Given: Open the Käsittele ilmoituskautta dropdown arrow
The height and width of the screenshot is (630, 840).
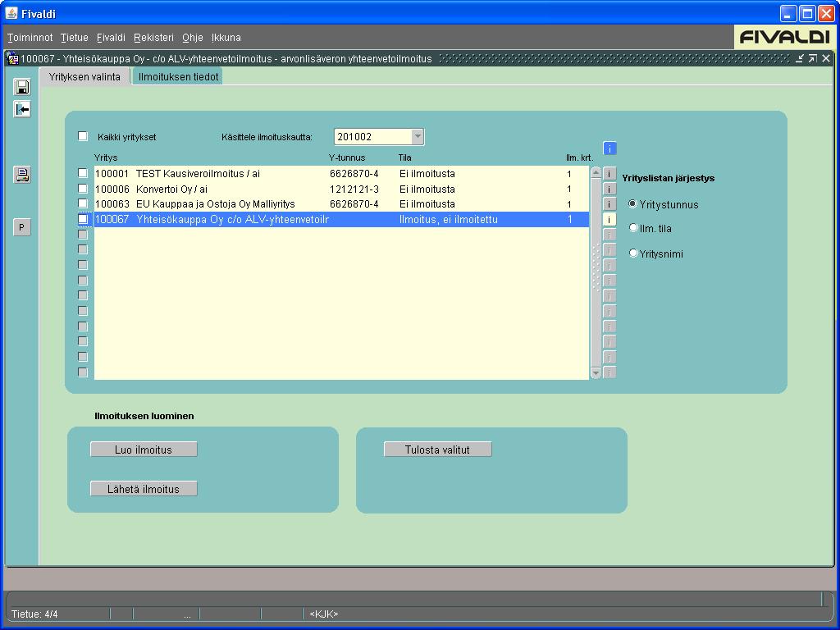Looking at the screenshot, I should click(418, 137).
